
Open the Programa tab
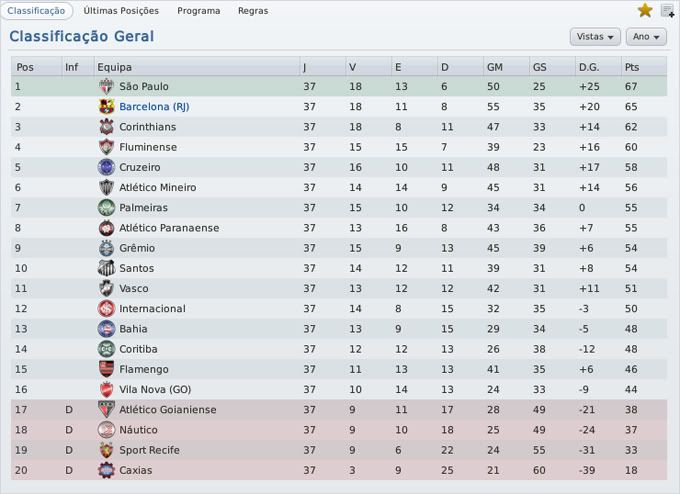coord(198,11)
